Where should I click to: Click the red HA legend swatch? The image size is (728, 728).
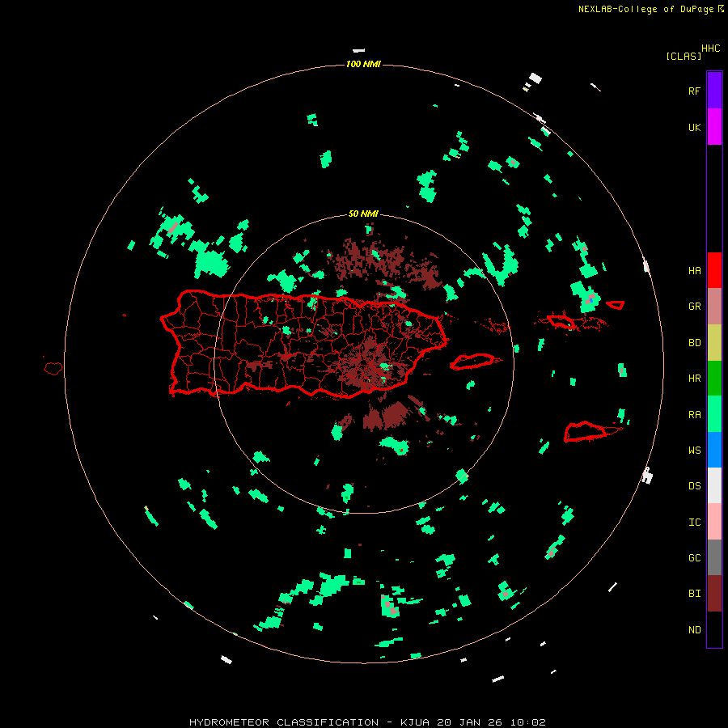tap(714, 270)
